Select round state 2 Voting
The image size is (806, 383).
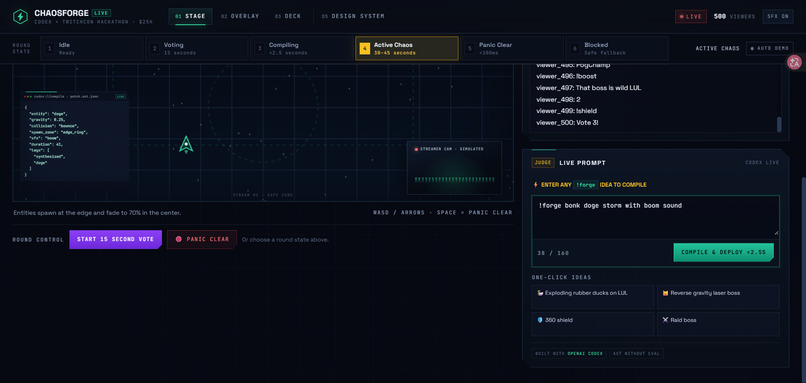197,48
